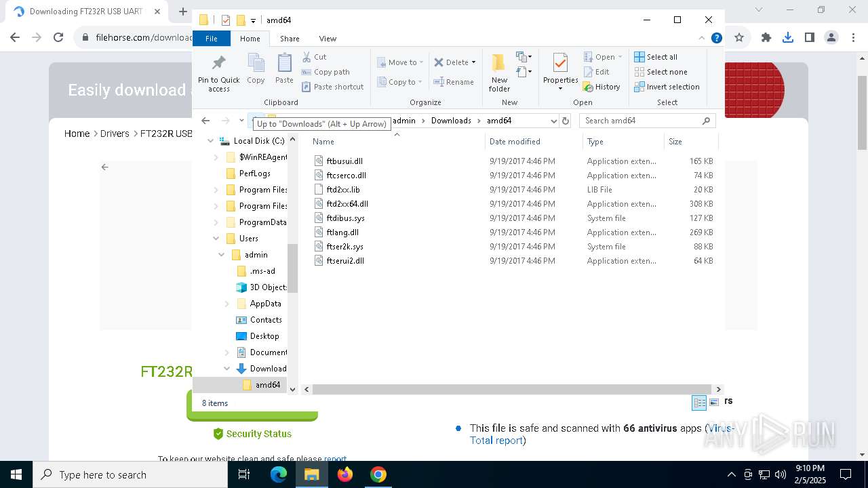The image size is (868, 488).
Task: Click the Downloads breadcrumb segment
Action: tap(451, 121)
